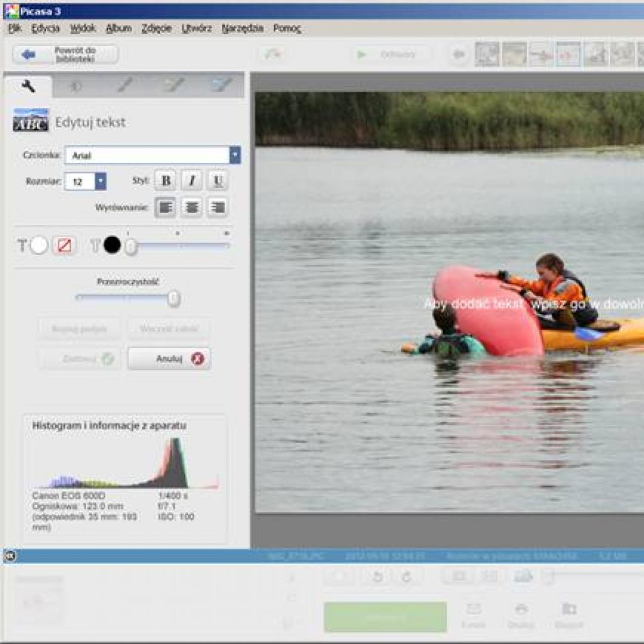
Task: Rotate photo clockwise
Action: 406,577
